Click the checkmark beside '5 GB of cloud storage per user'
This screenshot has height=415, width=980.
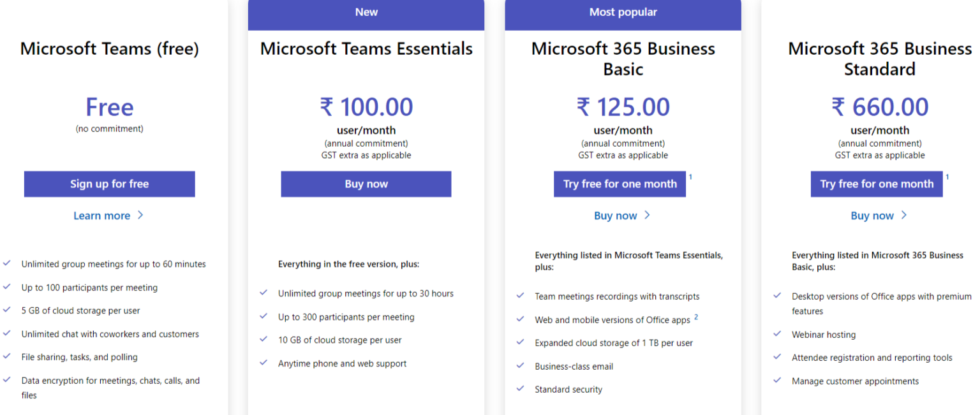click(x=8, y=310)
